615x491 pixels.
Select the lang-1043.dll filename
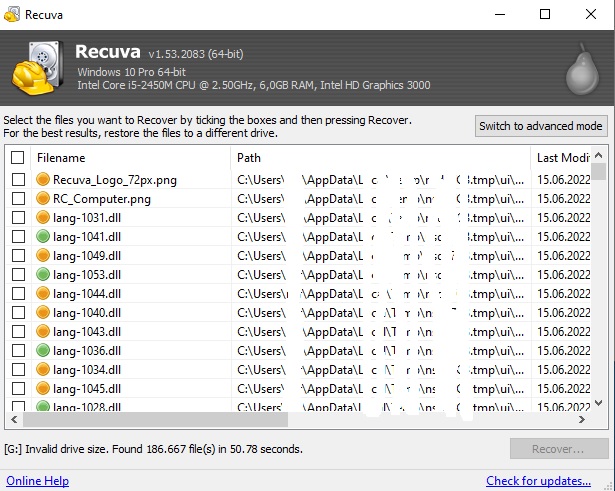tap(87, 332)
